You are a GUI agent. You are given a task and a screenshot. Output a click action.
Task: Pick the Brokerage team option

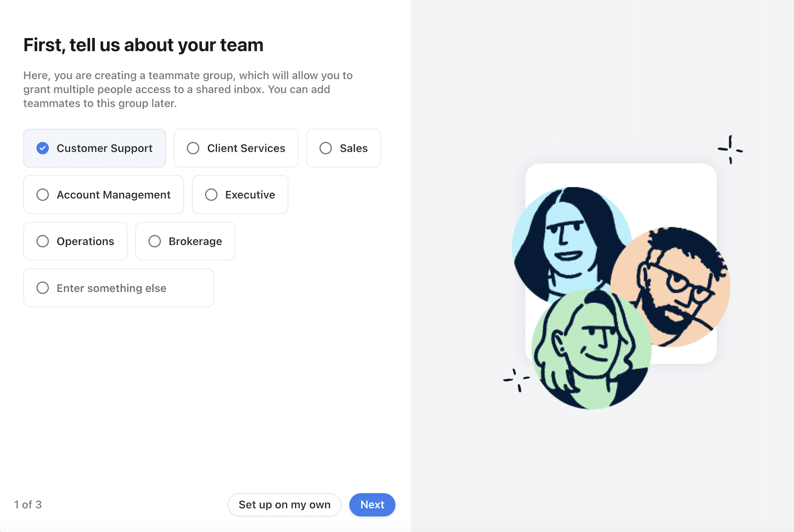(x=185, y=241)
